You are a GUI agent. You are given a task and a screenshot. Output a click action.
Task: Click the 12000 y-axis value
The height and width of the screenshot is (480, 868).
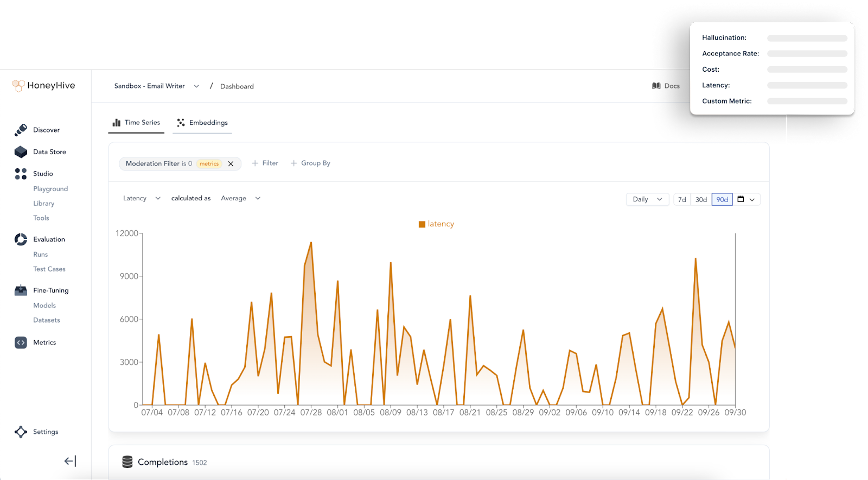click(126, 233)
